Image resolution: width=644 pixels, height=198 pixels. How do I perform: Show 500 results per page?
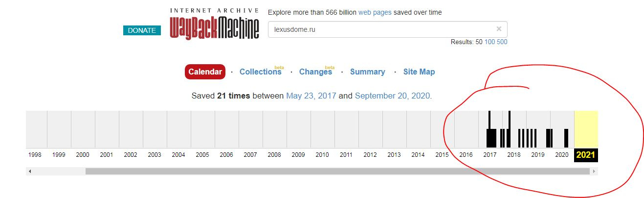click(502, 42)
